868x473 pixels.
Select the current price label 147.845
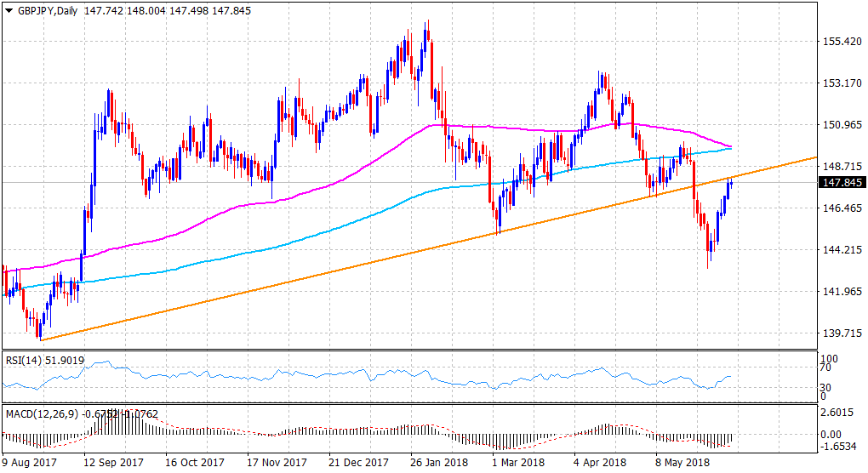coord(841,182)
